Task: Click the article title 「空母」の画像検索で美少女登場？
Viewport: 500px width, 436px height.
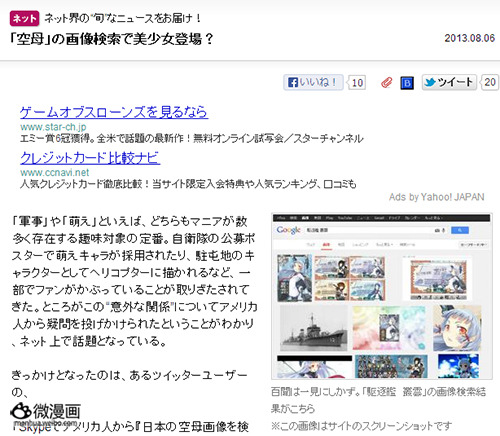Action: [111, 39]
